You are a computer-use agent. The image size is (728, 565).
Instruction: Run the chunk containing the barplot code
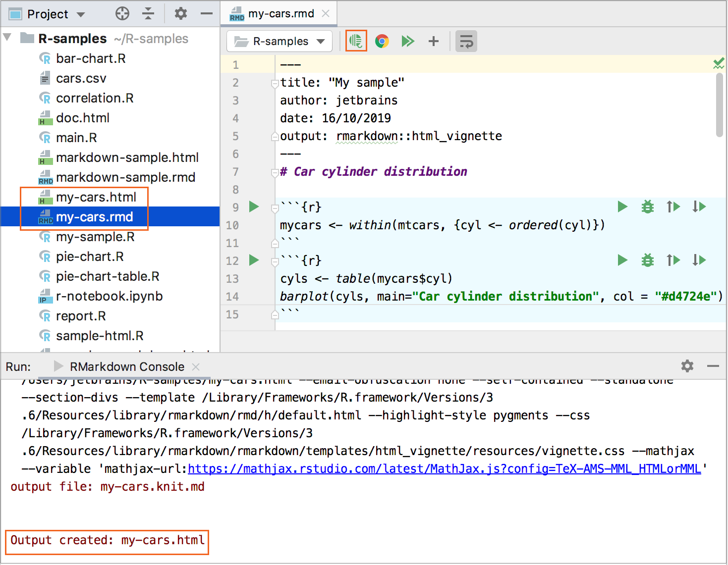click(622, 260)
